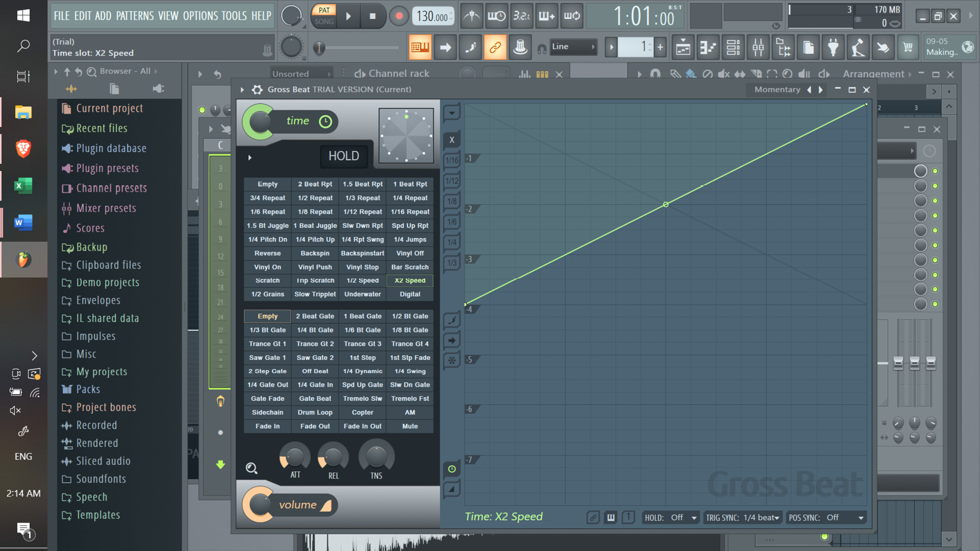Set snap to 1/3 in Gross Beat
This screenshot has height=551, width=980.
[452, 262]
